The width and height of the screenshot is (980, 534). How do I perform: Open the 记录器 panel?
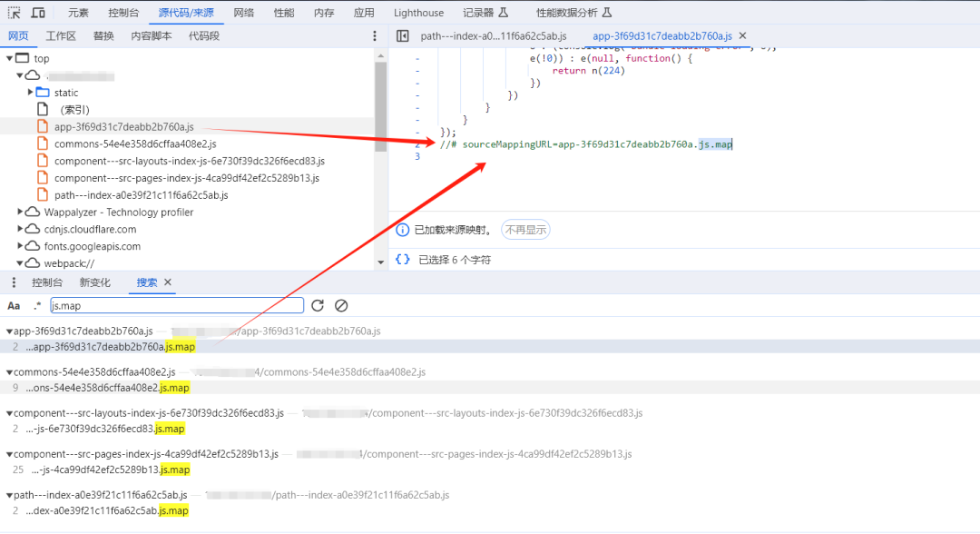coord(485,13)
